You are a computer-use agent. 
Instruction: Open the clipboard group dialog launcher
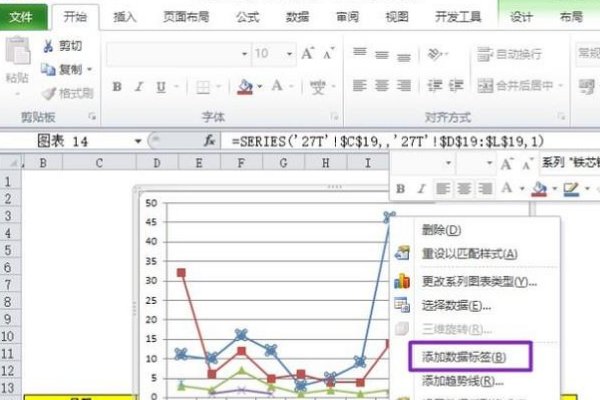coord(92,116)
